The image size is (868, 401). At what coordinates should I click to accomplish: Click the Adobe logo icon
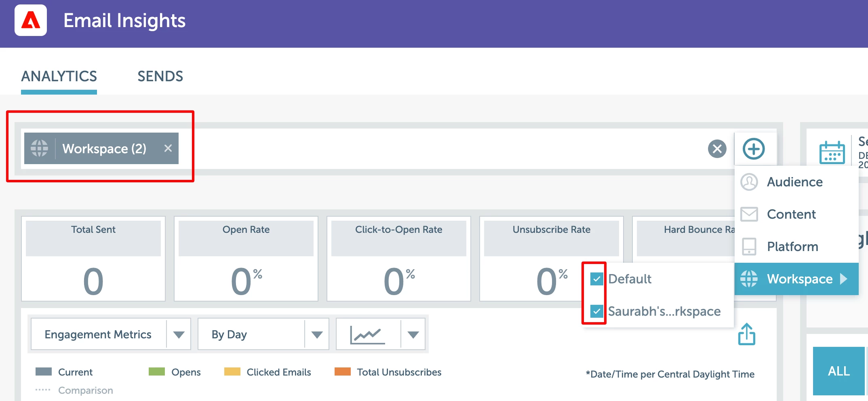click(31, 20)
